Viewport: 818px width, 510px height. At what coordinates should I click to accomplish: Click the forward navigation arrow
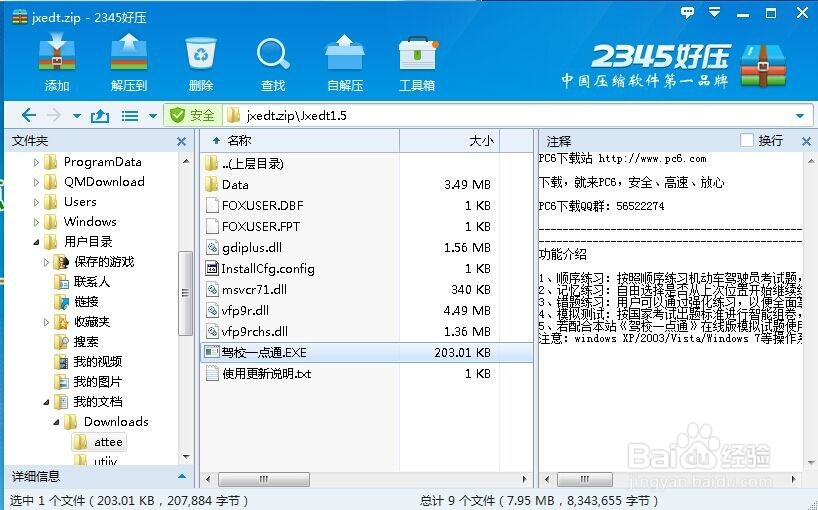coord(54,115)
